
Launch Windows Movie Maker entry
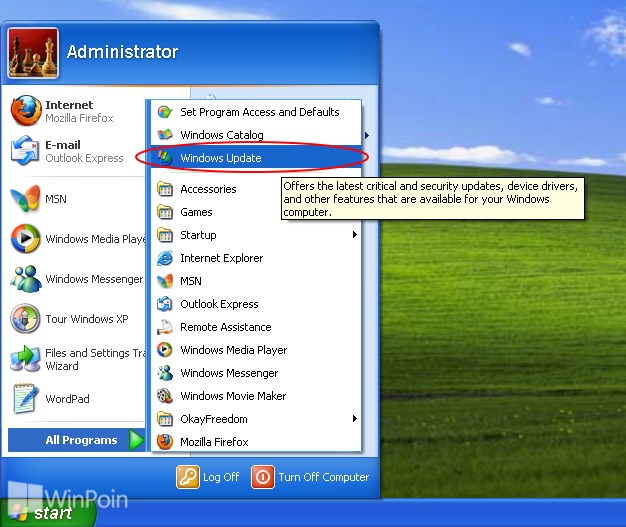[256, 396]
